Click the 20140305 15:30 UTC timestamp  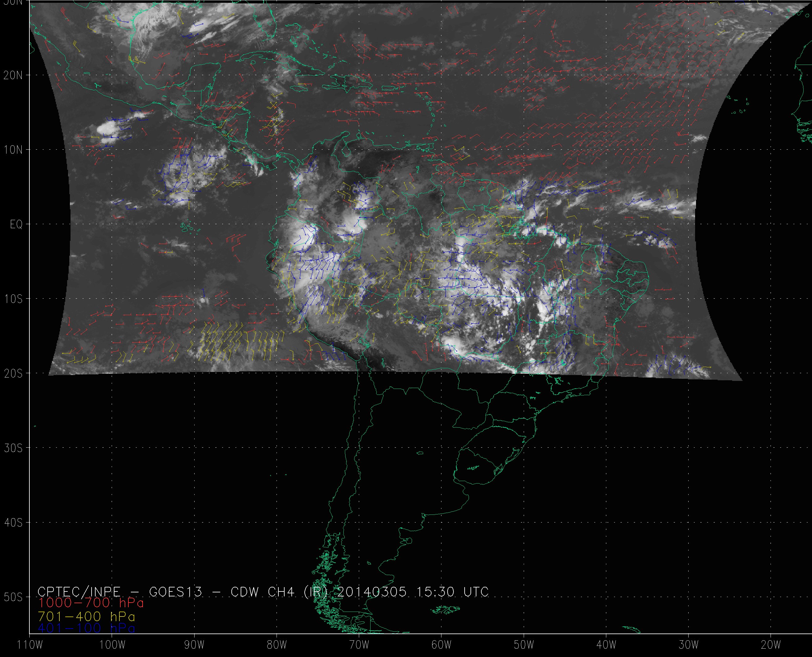(412, 592)
